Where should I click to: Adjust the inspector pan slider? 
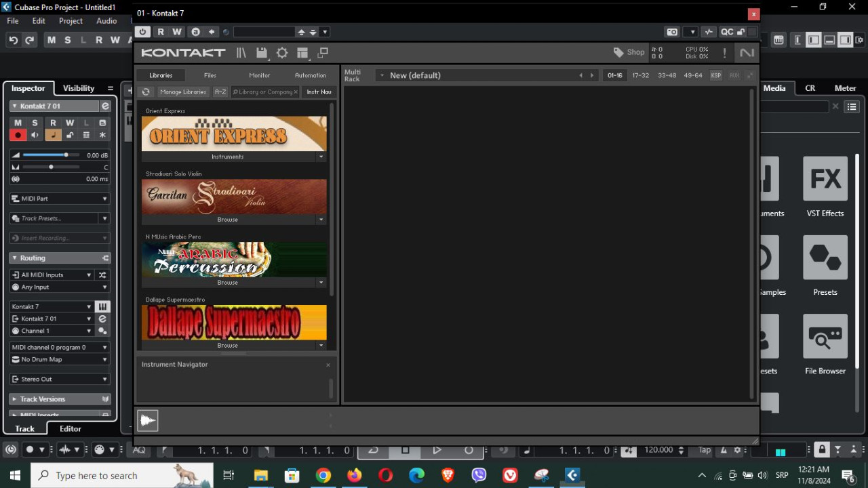tap(50, 167)
